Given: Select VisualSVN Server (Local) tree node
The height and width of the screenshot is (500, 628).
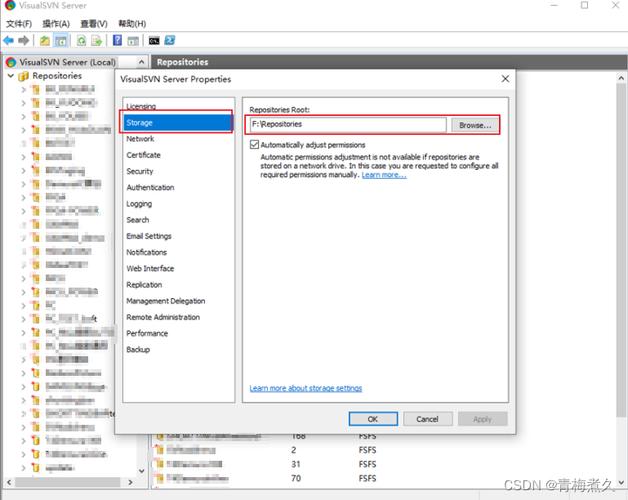Looking at the screenshot, I should 67,62.
